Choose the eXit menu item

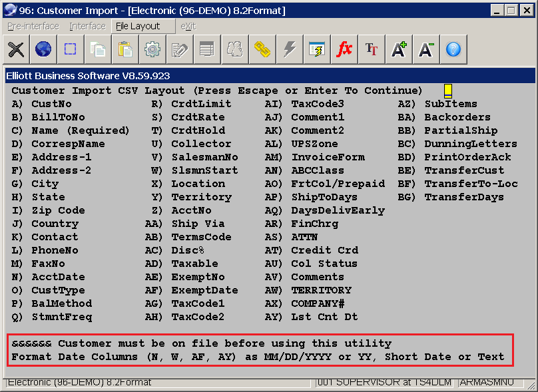[x=188, y=26]
